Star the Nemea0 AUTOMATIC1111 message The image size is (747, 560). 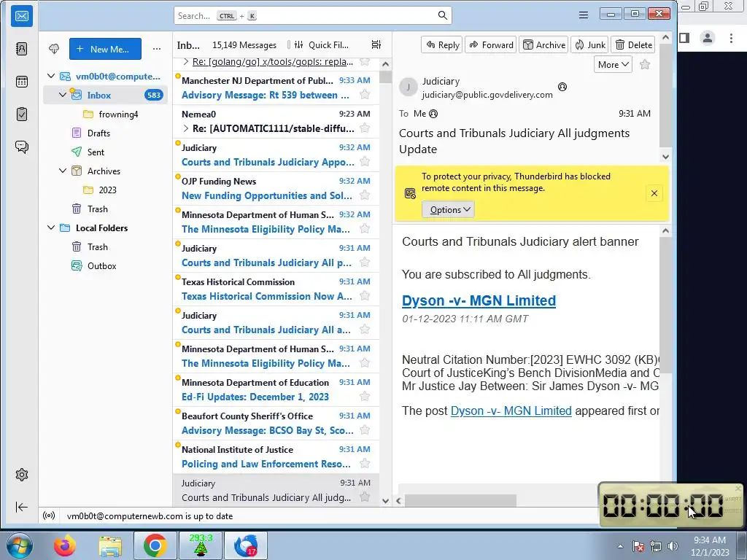pos(365,128)
